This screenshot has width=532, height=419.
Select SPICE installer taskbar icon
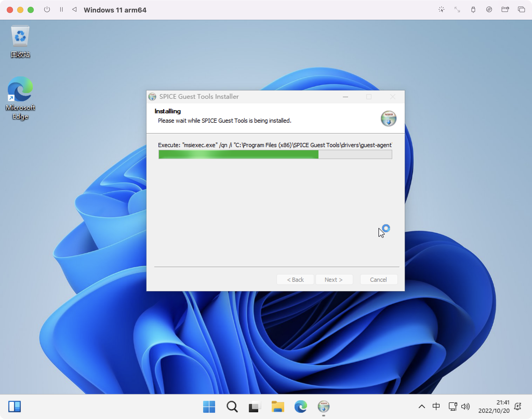point(323,407)
